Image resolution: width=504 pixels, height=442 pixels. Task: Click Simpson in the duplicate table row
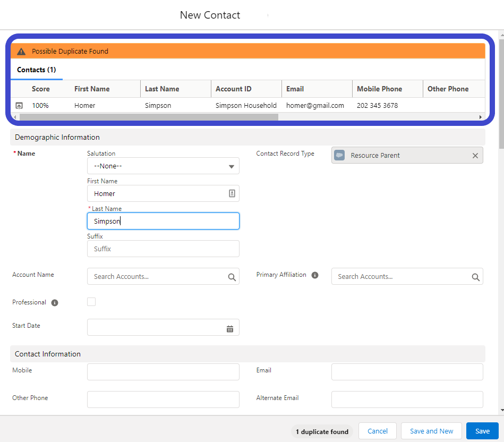(x=158, y=105)
